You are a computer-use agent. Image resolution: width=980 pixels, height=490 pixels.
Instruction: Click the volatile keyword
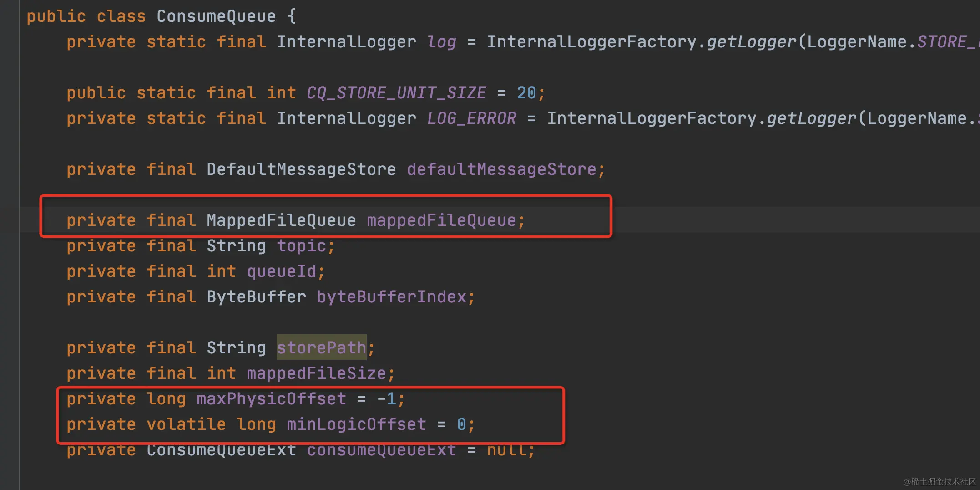(186, 424)
